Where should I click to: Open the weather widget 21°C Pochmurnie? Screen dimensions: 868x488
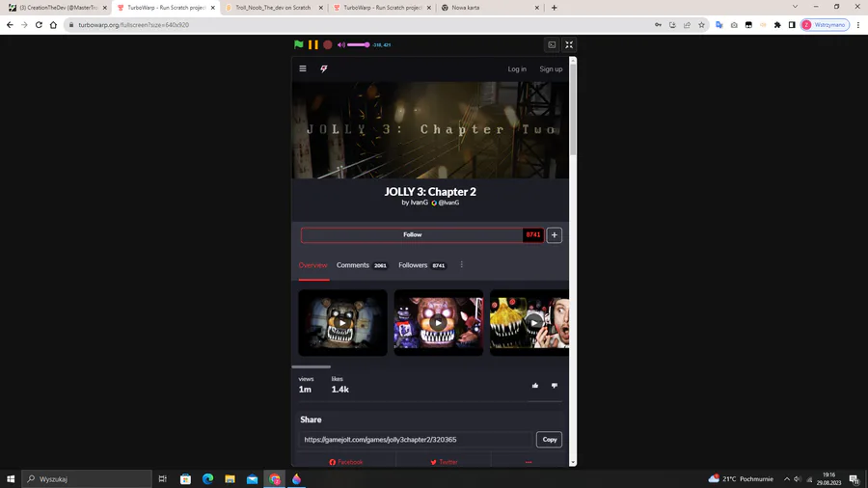tap(741, 478)
